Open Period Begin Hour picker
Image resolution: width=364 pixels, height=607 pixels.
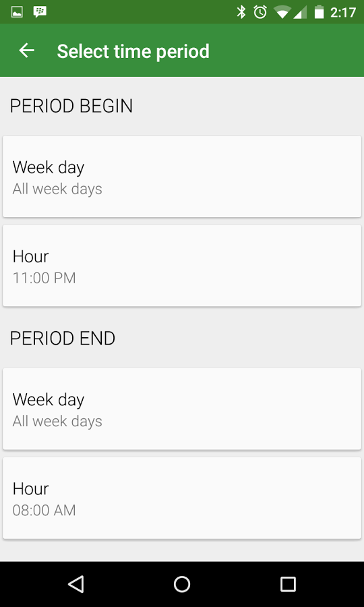[182, 266]
